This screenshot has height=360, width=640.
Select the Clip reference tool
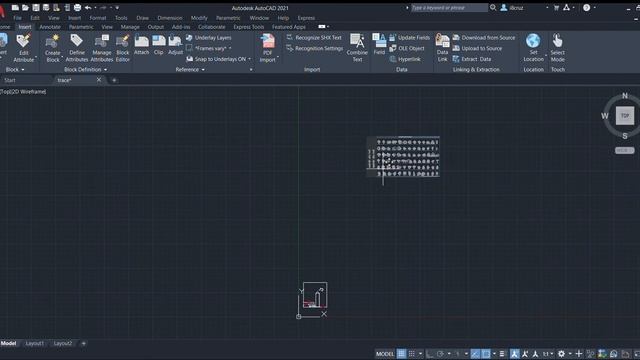[159, 45]
